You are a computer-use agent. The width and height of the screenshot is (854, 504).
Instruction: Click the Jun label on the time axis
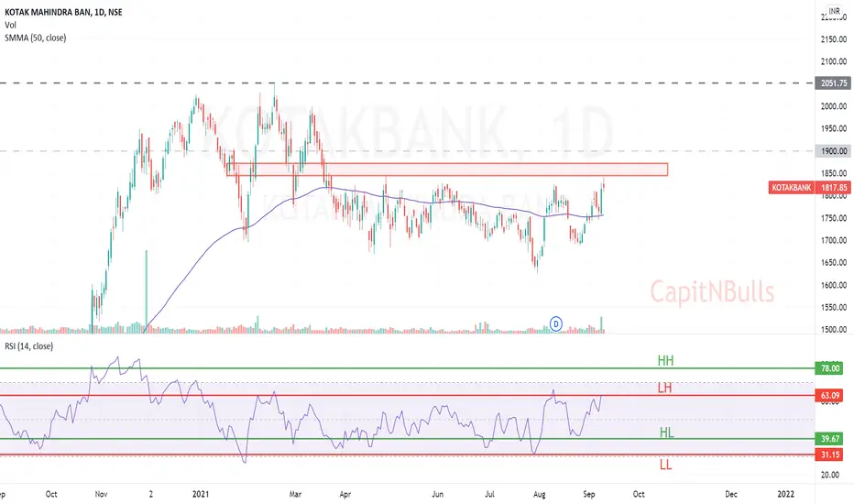[437, 494]
